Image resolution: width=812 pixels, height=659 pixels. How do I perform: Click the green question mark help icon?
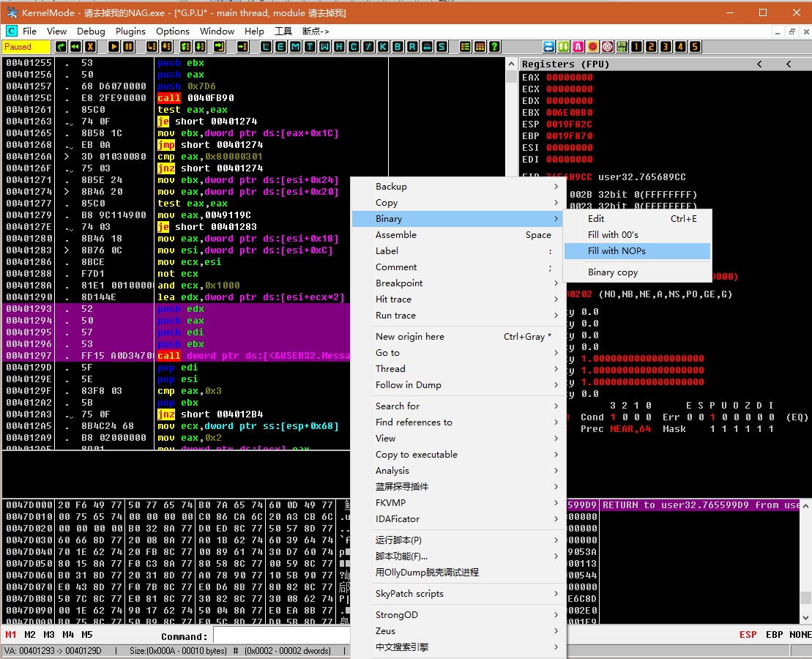coord(494,47)
